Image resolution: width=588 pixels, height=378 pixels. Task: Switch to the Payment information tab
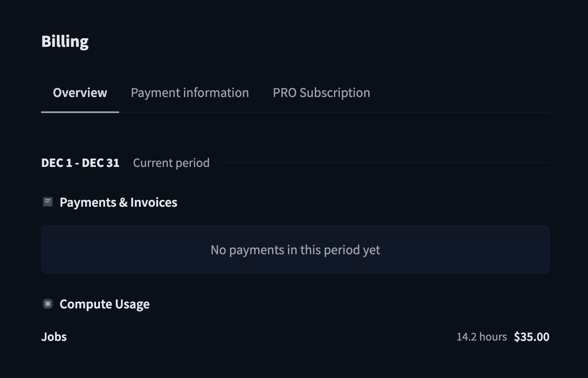pos(190,93)
